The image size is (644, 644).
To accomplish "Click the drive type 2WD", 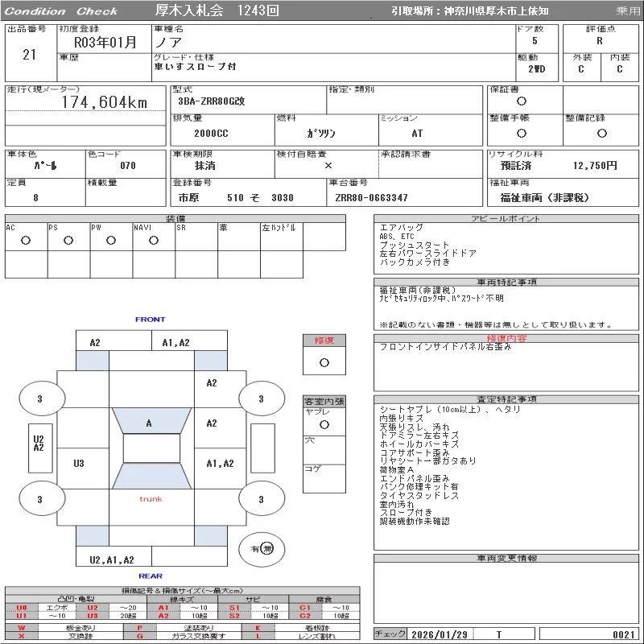I will pyautogui.click(x=536, y=69).
